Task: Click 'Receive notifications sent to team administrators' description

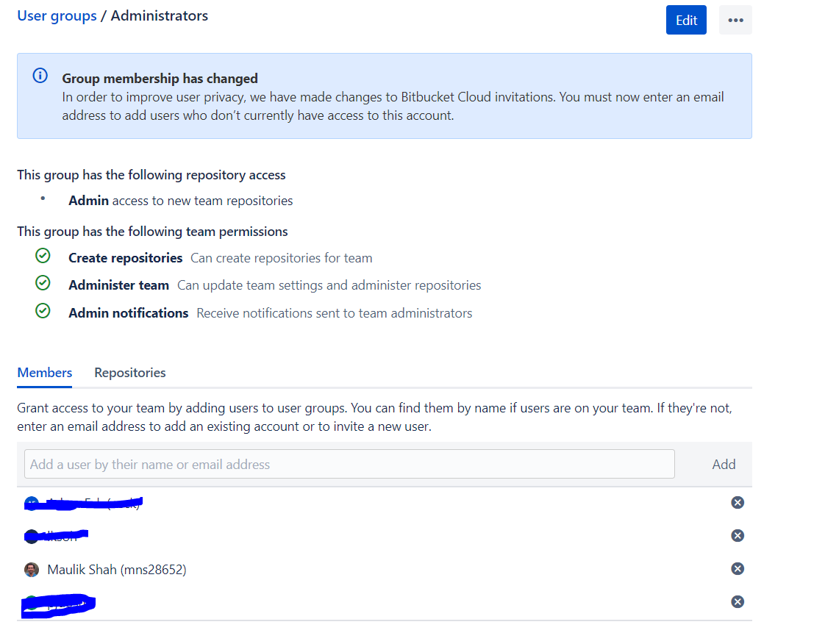Action: coord(335,313)
